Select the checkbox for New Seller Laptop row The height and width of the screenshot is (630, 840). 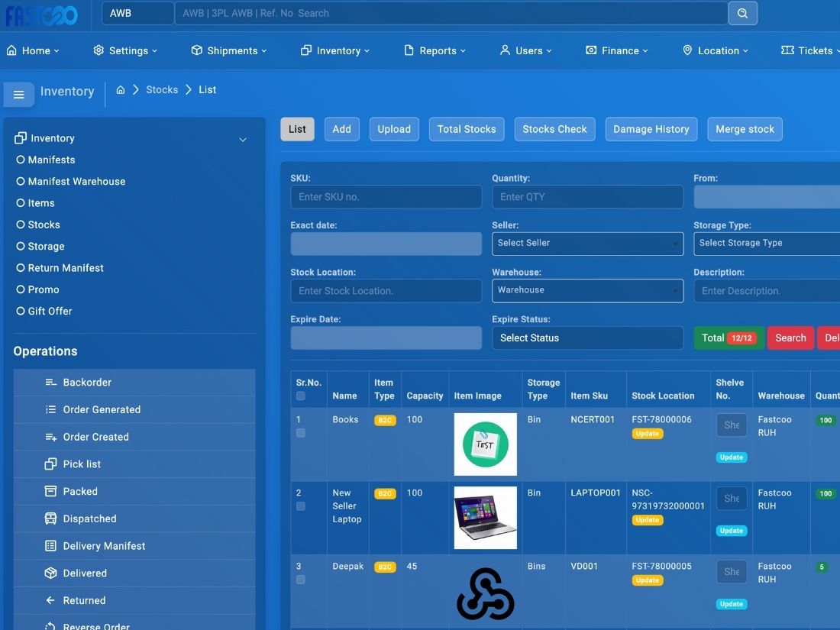(x=301, y=506)
